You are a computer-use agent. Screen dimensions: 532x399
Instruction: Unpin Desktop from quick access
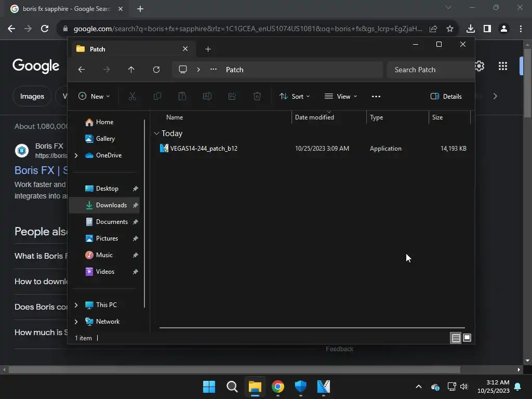[x=136, y=189]
